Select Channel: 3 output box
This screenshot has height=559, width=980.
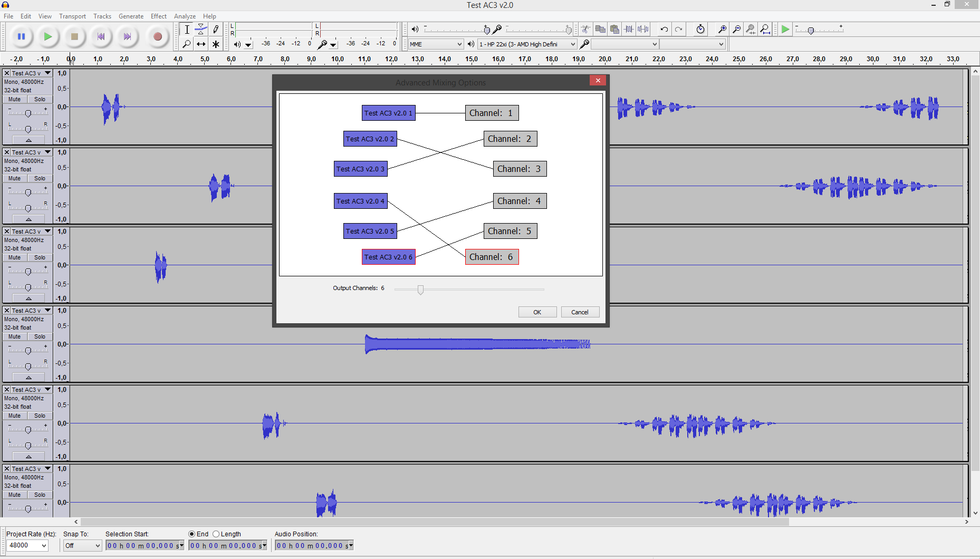coord(520,169)
